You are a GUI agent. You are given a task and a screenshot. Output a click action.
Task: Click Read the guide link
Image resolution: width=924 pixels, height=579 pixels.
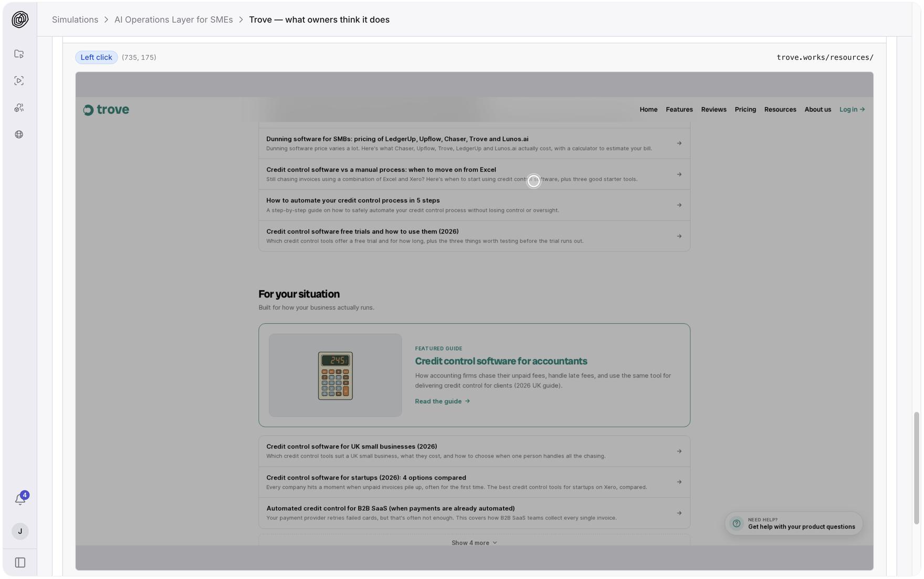pos(442,401)
